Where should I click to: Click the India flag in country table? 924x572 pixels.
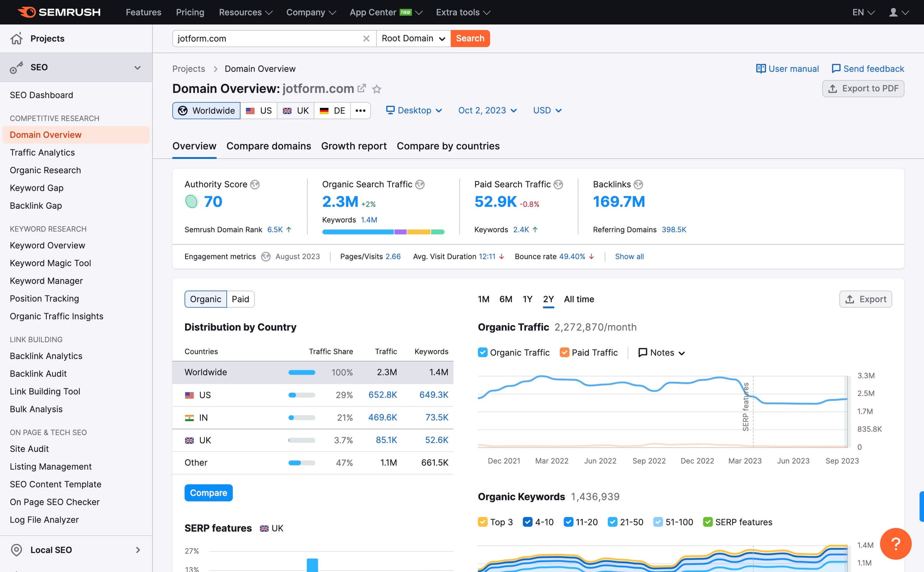[189, 418]
